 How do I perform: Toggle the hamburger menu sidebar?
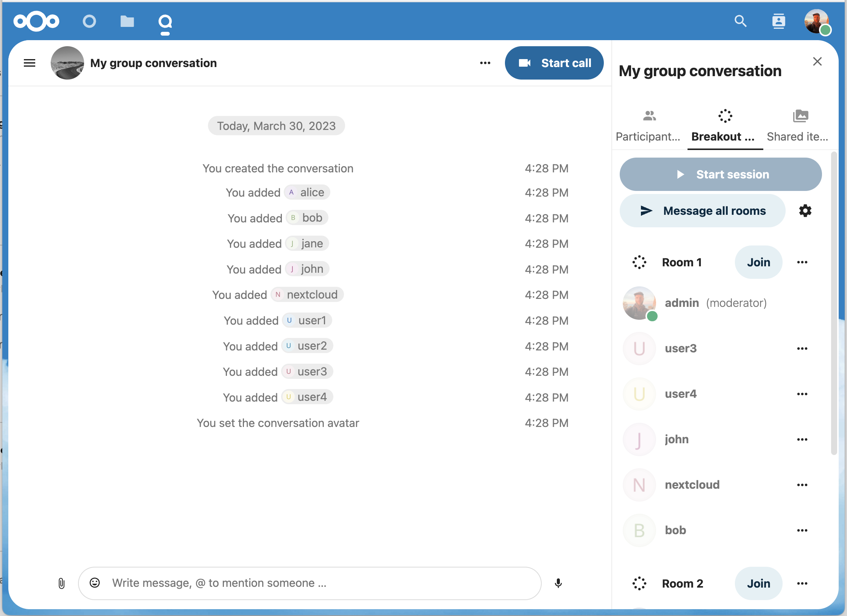tap(31, 63)
